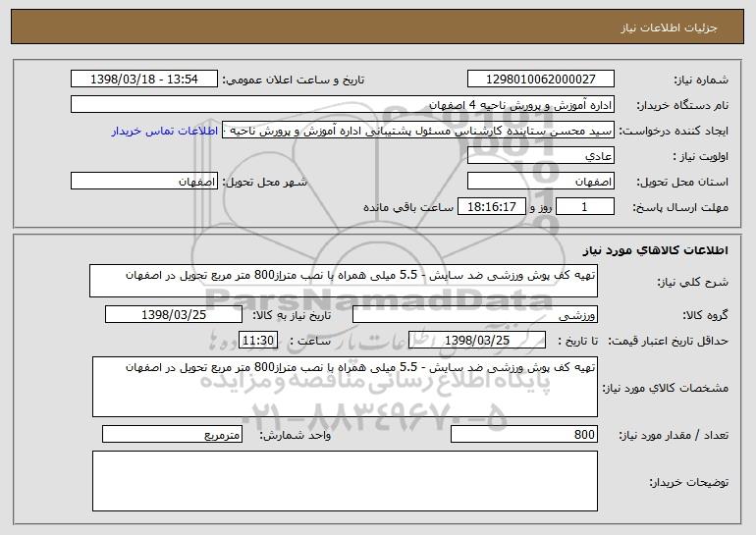Click the need date field next to تاریخ نیاز به کالا
The width and height of the screenshot is (756, 535).
pos(174,315)
